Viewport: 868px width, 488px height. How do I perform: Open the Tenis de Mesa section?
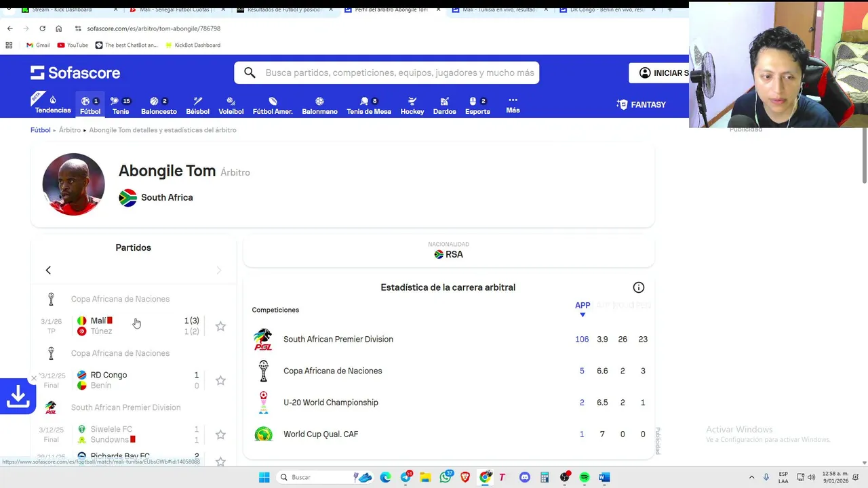[369, 105]
